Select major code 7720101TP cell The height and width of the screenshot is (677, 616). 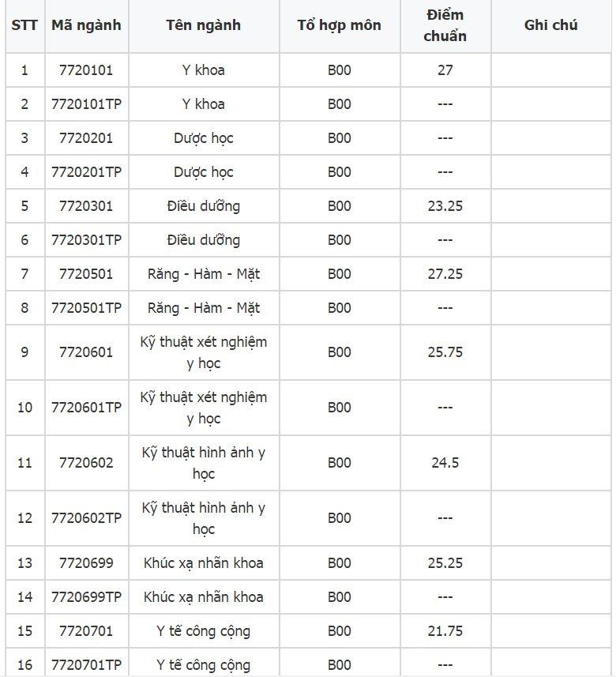[x=86, y=104]
